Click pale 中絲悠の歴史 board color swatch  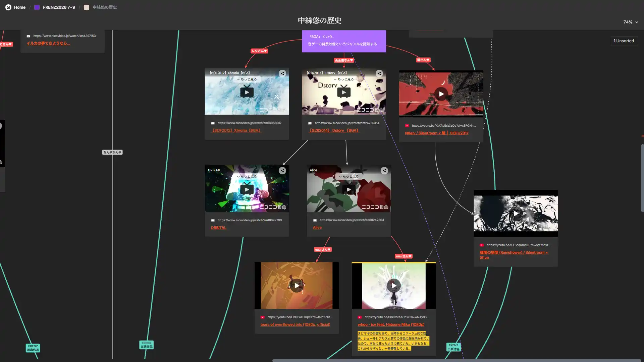pyautogui.click(x=87, y=7)
